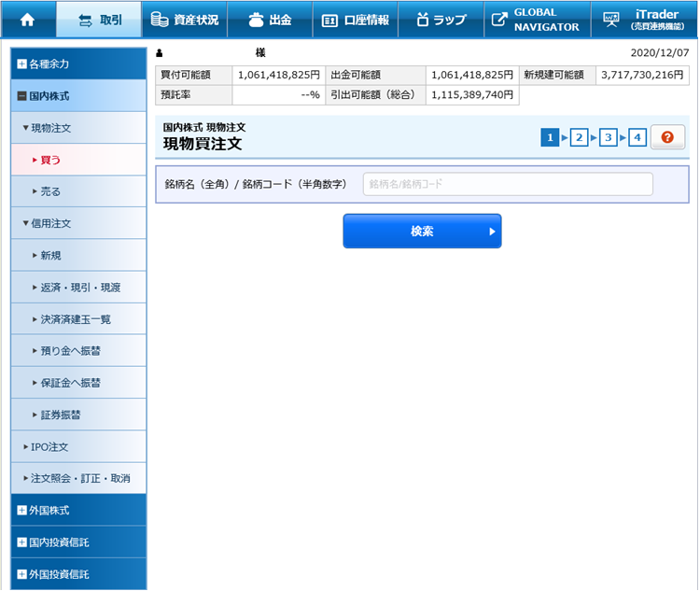Open IPO注文 in sidebar

point(78,446)
